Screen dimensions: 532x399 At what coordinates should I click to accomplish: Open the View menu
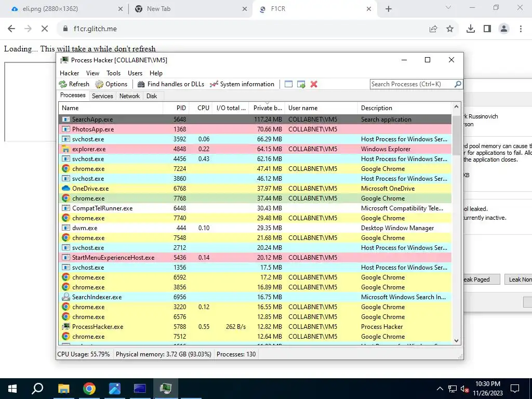click(92, 73)
